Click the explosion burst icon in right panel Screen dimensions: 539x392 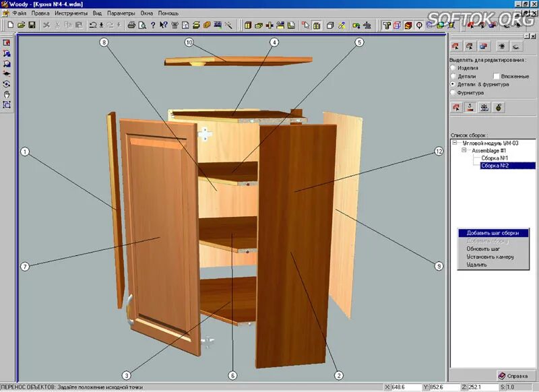[x=502, y=46]
